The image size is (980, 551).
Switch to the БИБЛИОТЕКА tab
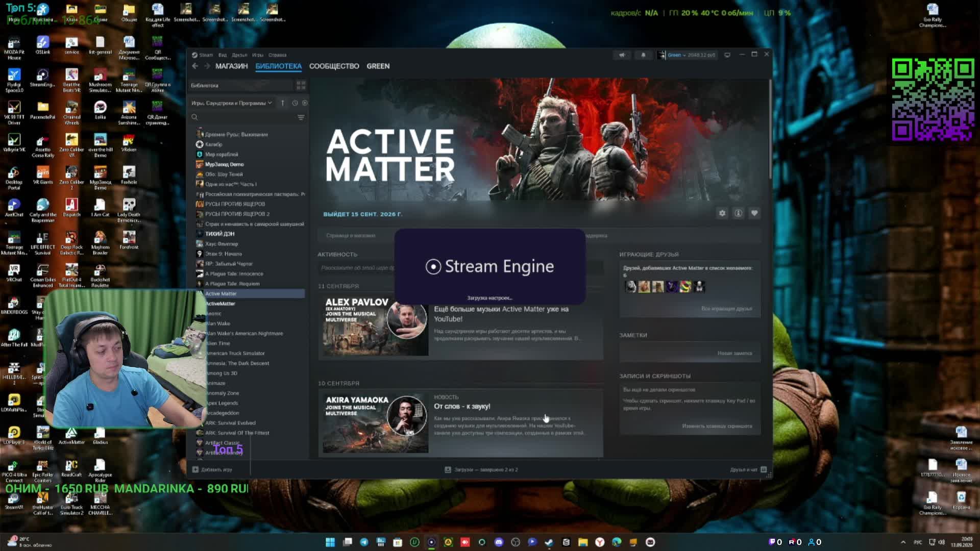[279, 66]
